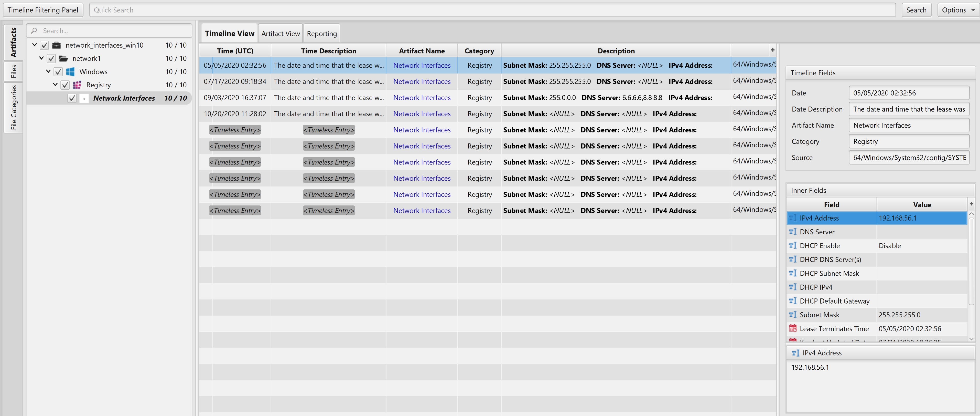This screenshot has width=980, height=416.
Task: Click the Registry cubes icon in tree
Action: point(77,85)
